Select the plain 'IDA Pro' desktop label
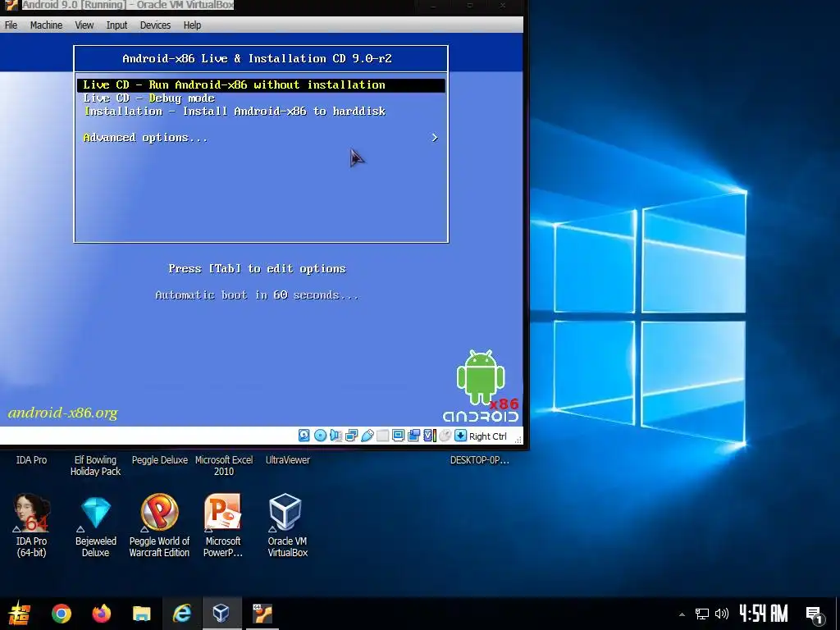Screen dimensions: 840x630 pos(32,459)
